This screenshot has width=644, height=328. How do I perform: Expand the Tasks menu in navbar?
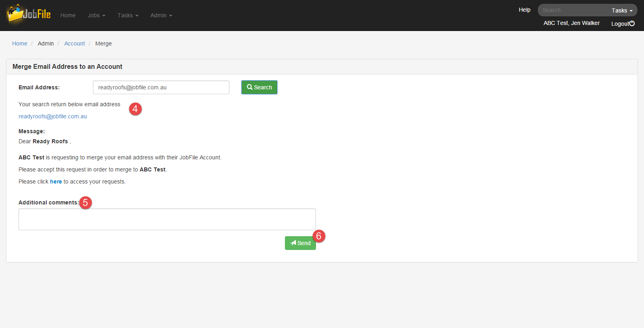(128, 15)
